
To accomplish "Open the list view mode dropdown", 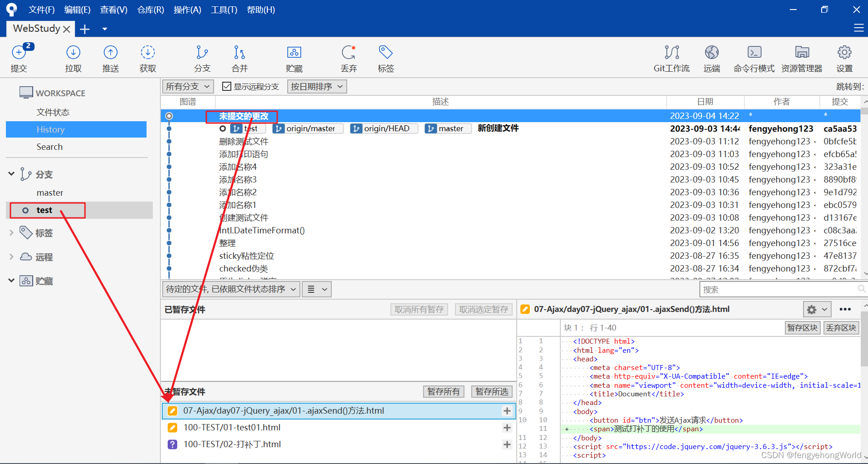I will [317, 289].
